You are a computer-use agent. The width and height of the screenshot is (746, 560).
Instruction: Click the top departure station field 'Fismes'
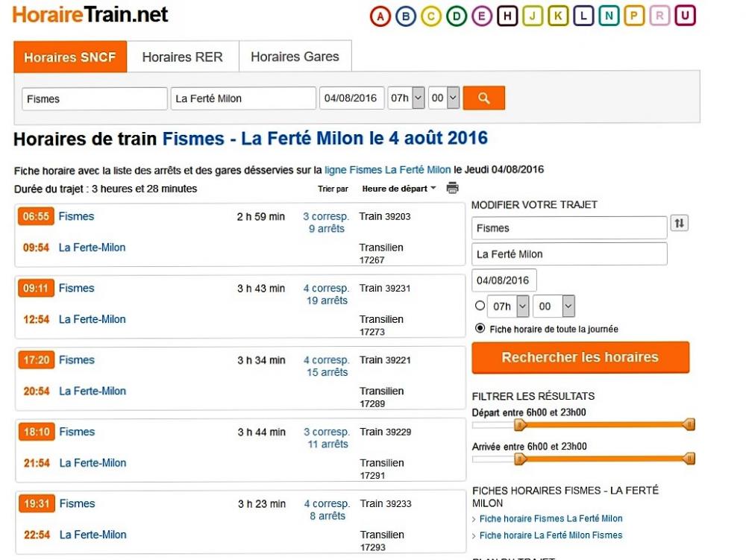pos(94,98)
